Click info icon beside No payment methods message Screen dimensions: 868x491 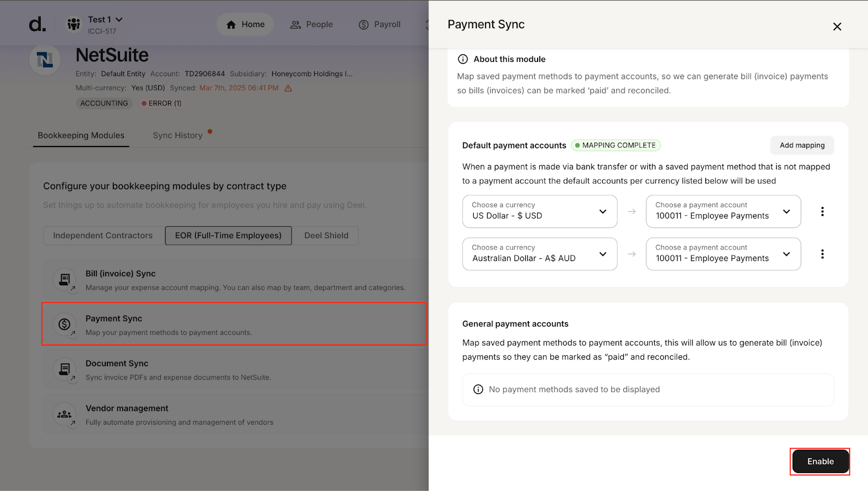click(x=478, y=390)
